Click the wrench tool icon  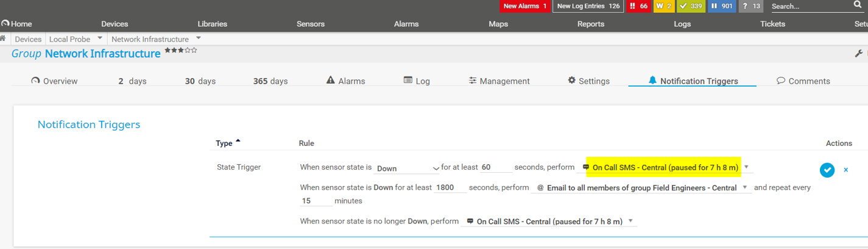(x=859, y=54)
